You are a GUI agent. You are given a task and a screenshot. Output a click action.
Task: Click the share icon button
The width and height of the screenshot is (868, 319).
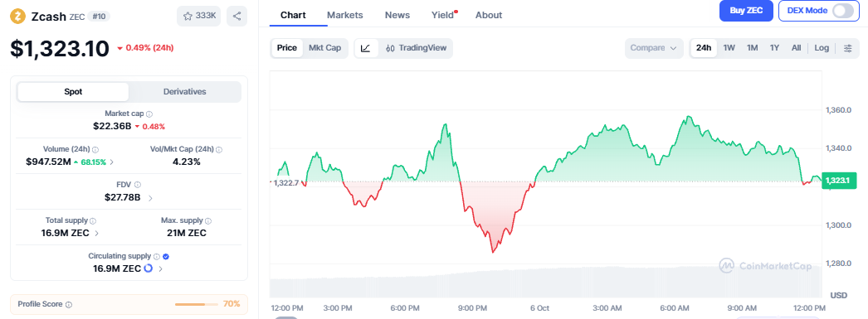click(237, 16)
